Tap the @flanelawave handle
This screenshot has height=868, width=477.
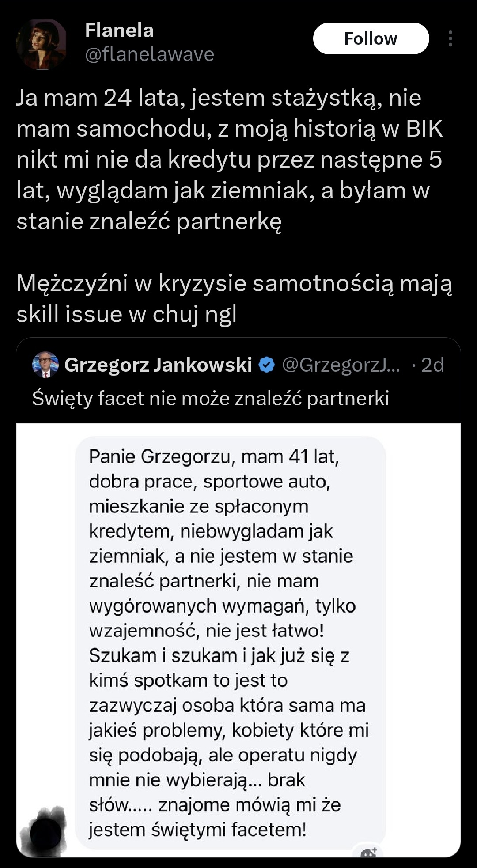click(x=149, y=54)
